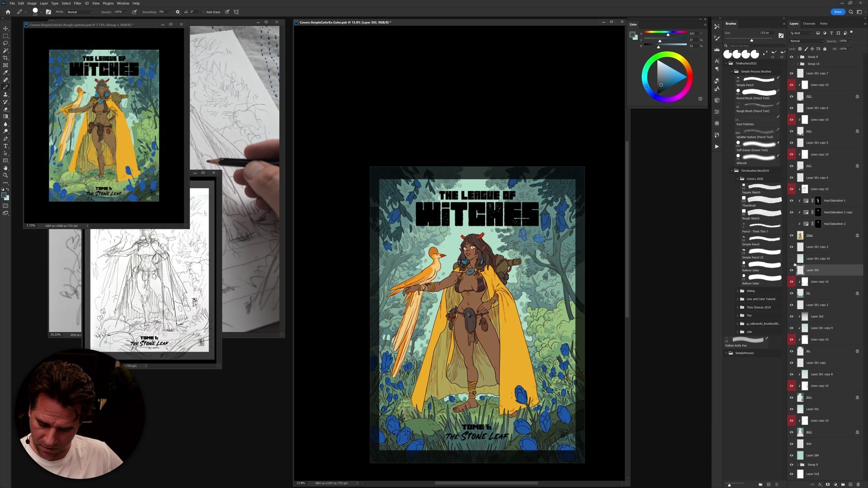Select the Move tool

pos(5,28)
